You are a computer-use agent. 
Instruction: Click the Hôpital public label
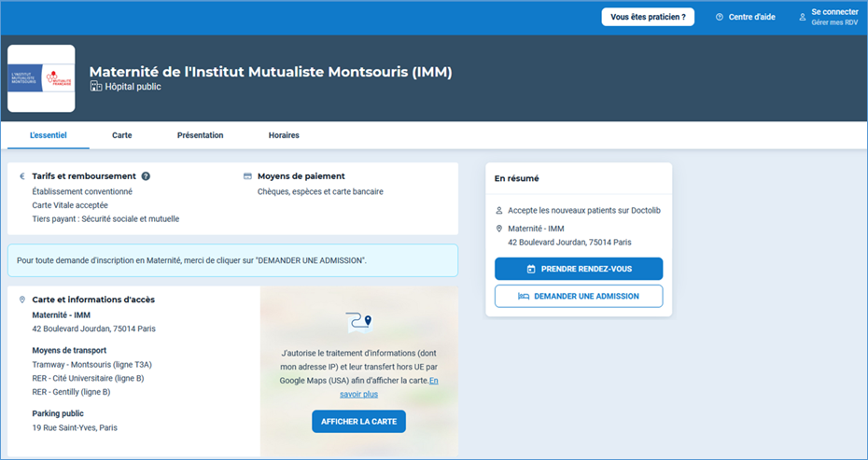coord(133,87)
